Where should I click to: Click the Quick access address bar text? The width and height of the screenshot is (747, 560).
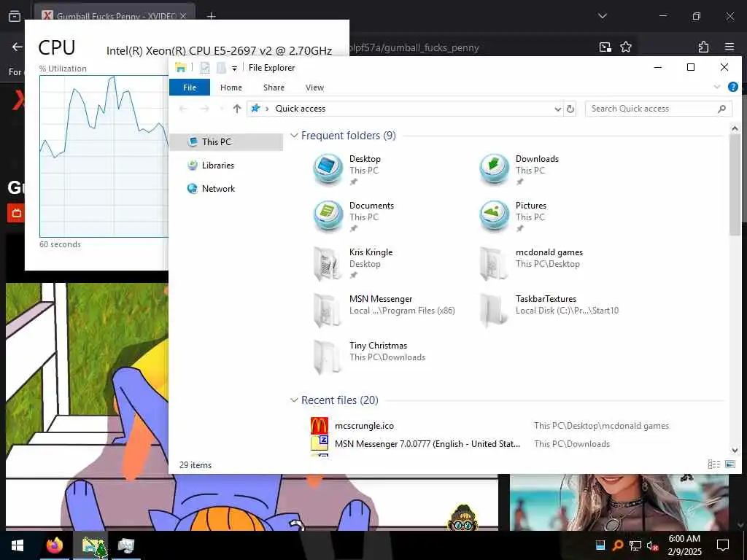click(x=300, y=109)
